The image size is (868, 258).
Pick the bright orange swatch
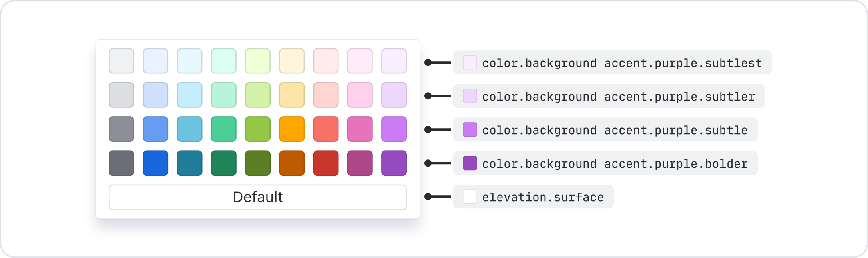pos(292,129)
